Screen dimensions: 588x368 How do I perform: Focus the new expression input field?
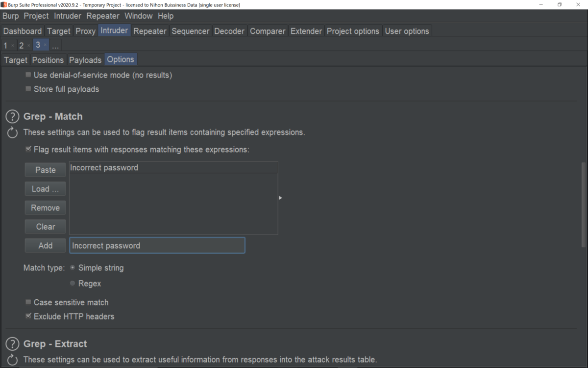[x=157, y=245]
